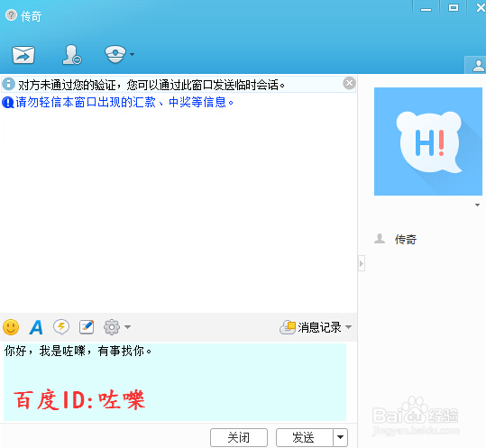The height and width of the screenshot is (448, 486).
Task: Open the emoji smiley picker
Action: click(x=11, y=327)
